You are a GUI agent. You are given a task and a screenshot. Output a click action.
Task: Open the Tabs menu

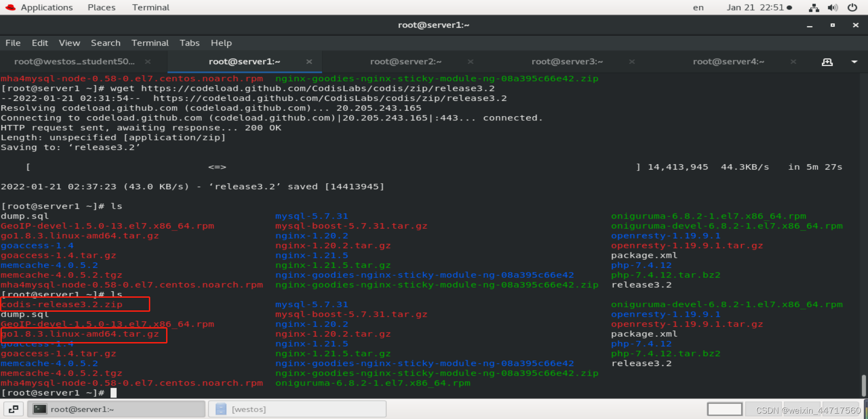click(x=190, y=43)
